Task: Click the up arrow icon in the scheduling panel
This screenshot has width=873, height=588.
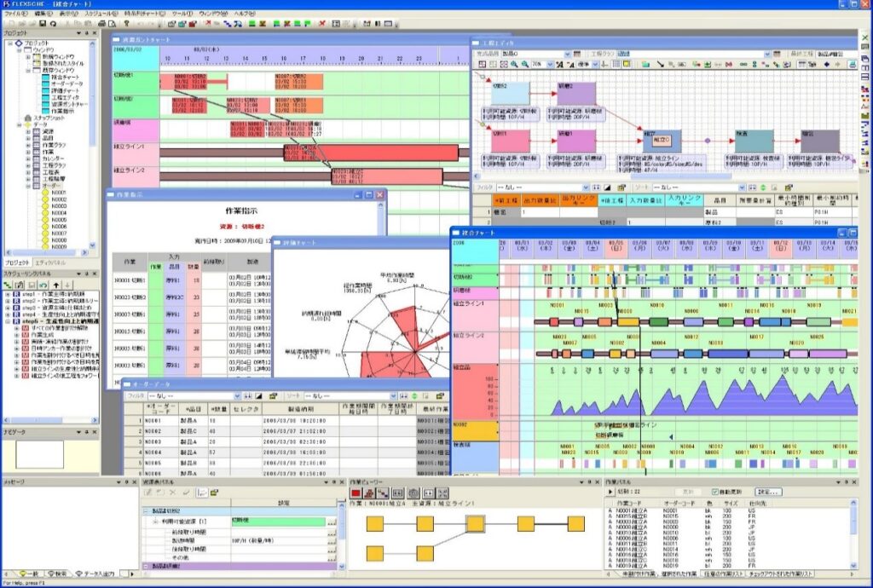Action: click(55, 285)
